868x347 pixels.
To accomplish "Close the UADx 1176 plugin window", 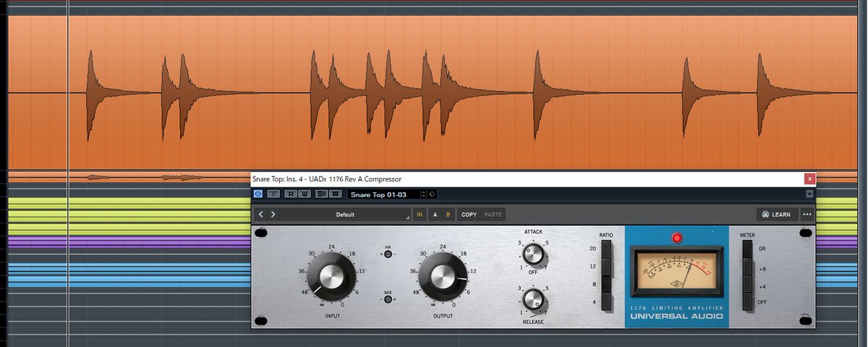I will pos(810,178).
